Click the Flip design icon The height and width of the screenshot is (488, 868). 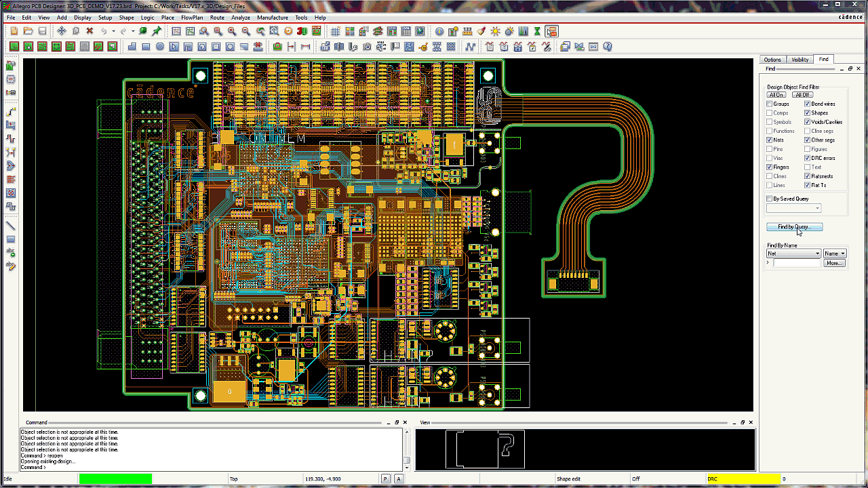tap(316, 31)
